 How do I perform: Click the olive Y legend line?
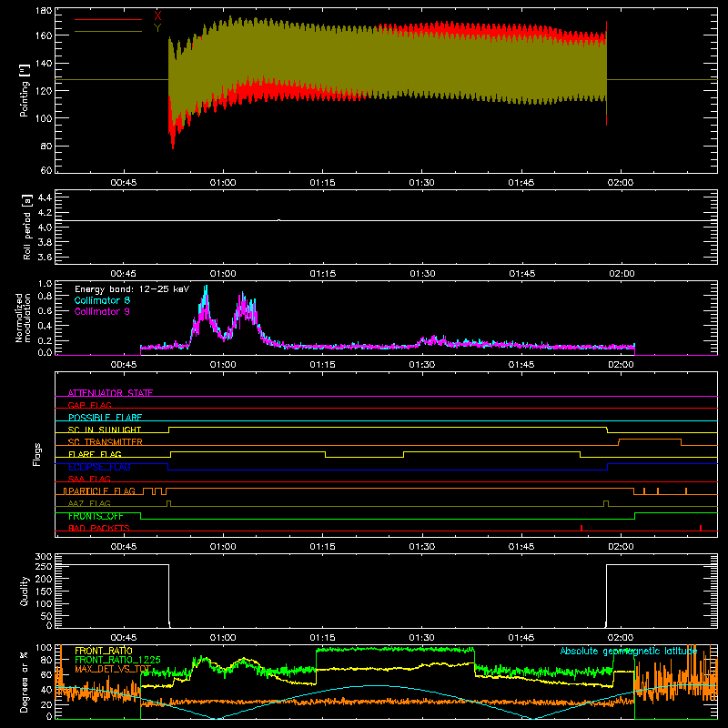point(108,31)
